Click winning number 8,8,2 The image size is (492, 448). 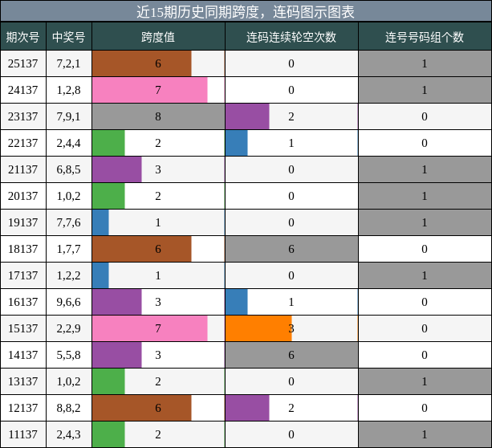[x=69, y=408]
